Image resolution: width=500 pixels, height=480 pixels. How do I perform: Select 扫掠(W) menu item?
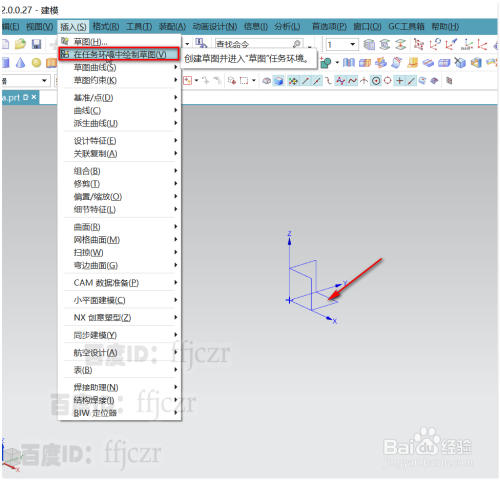click(x=119, y=252)
